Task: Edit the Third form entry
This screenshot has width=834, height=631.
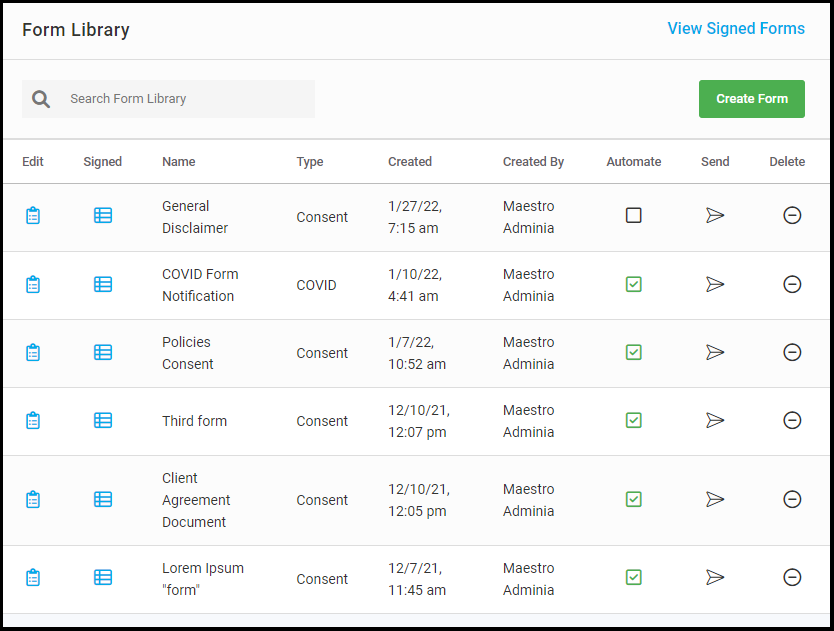Action: click(33, 420)
